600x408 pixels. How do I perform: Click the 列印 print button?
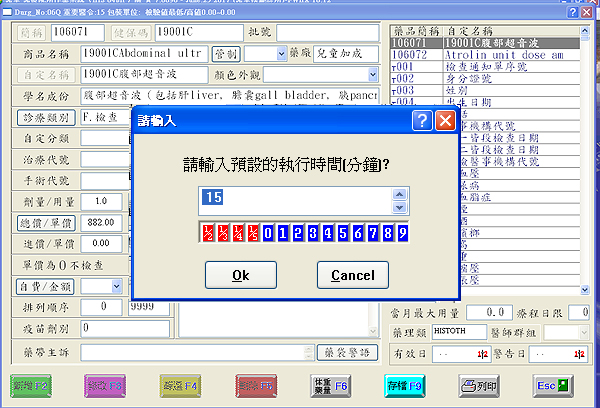coord(479,385)
